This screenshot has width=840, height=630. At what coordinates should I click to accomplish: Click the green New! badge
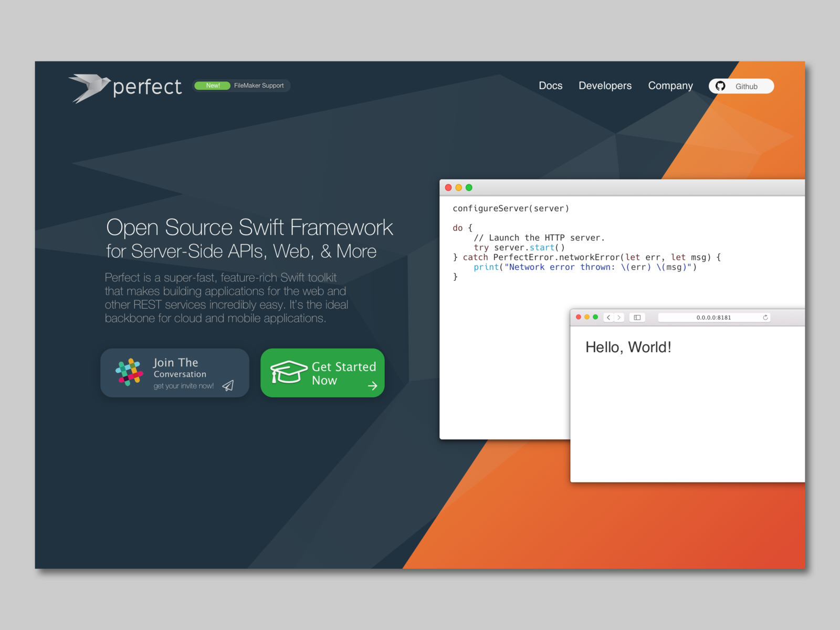coord(213,85)
